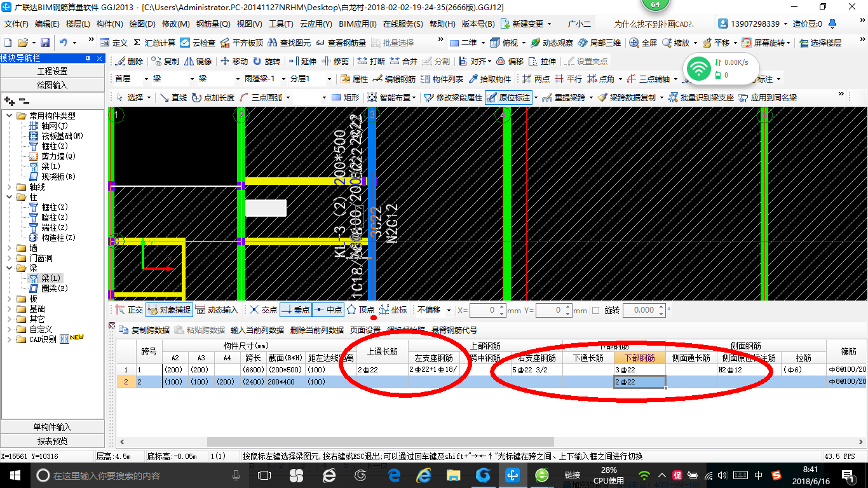Click the 报表预览 panel button
This screenshot has width=868, height=488.
(x=52, y=441)
